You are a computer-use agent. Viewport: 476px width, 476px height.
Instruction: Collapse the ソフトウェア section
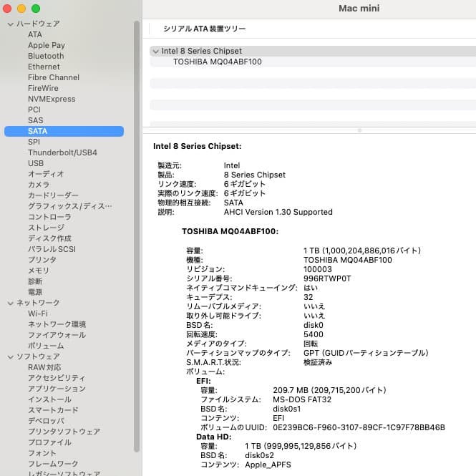coord(11,356)
